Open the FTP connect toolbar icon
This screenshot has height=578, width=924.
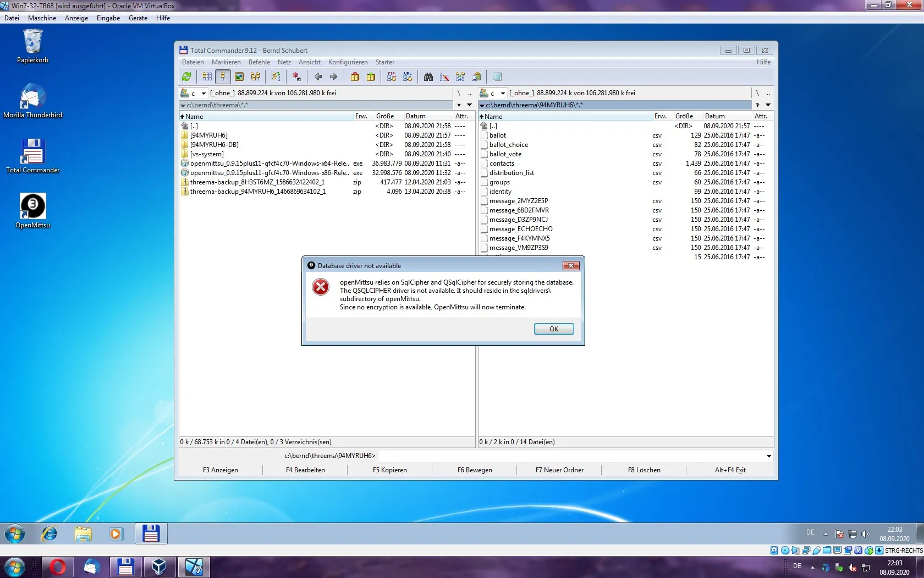(392, 77)
